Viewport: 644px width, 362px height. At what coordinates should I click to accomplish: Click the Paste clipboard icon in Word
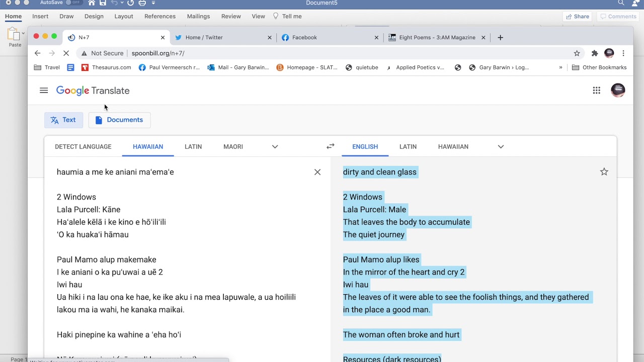[13, 34]
